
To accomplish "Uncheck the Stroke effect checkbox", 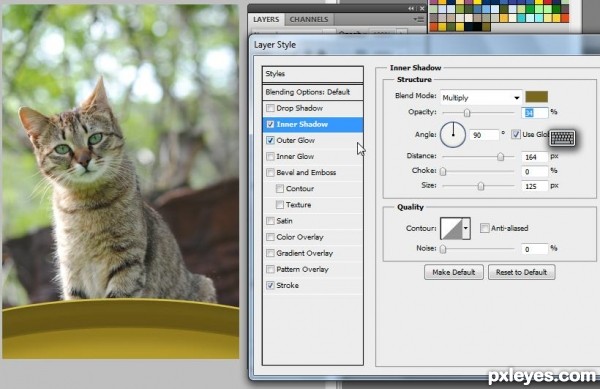I will point(270,285).
